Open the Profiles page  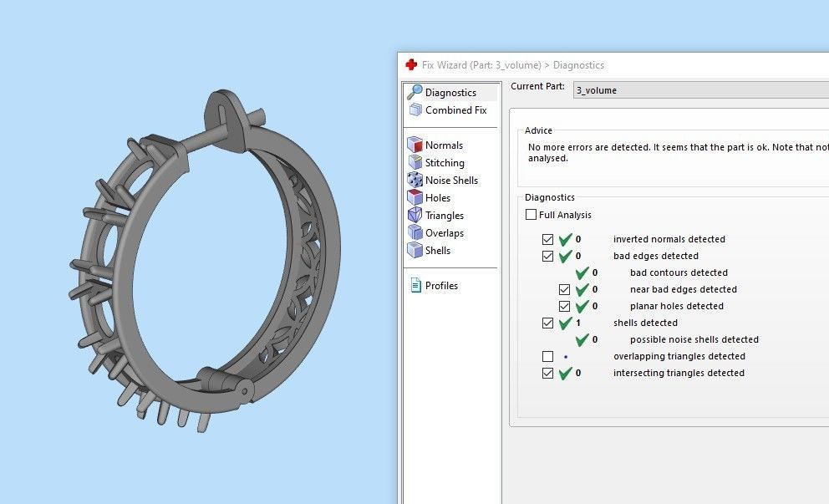(x=441, y=285)
